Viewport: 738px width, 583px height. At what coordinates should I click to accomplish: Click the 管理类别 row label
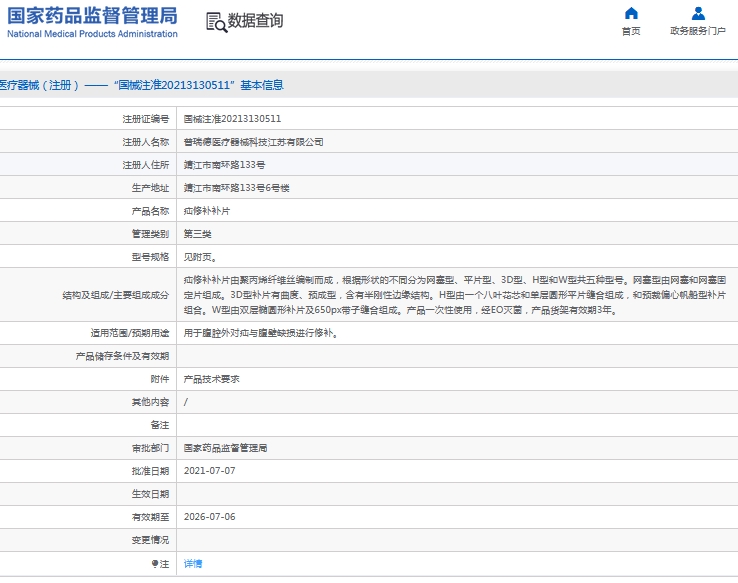150,234
